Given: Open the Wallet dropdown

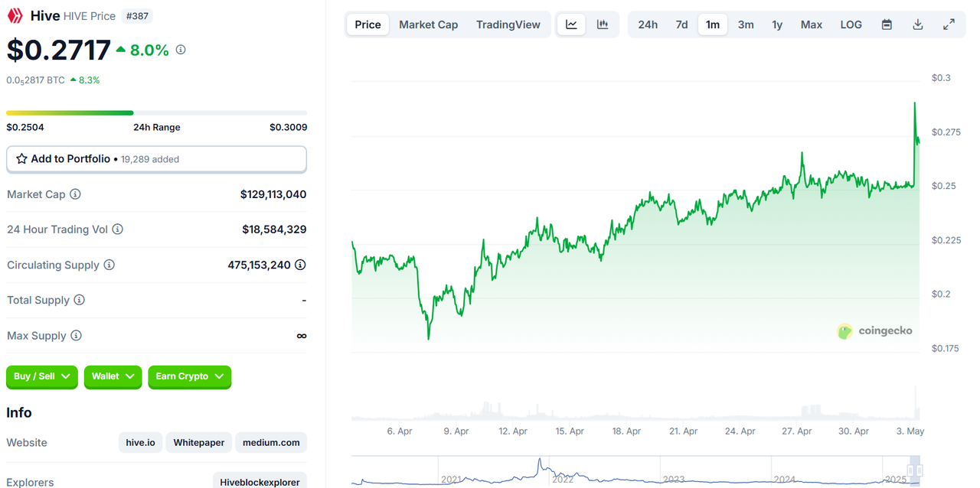Looking at the screenshot, I should point(113,376).
